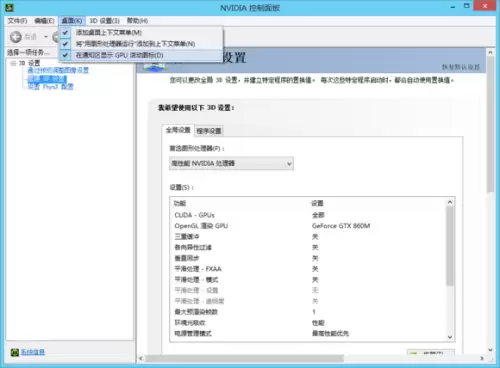This screenshot has width=500, height=368.
Task: Switch to the Program Settings tab
Action: pyautogui.click(x=209, y=131)
